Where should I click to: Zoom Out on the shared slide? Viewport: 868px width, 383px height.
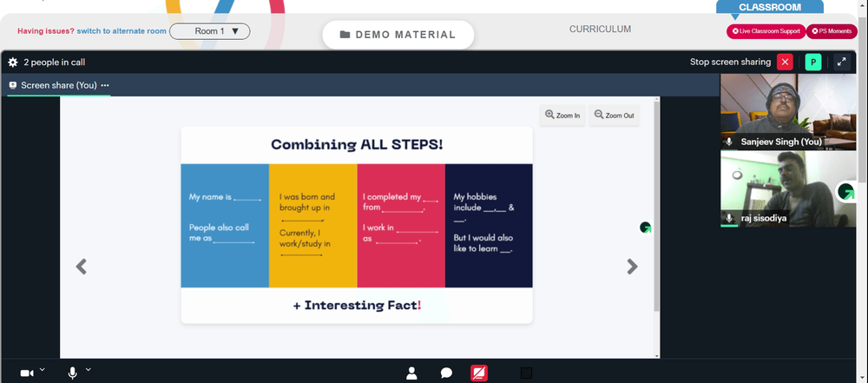click(614, 116)
